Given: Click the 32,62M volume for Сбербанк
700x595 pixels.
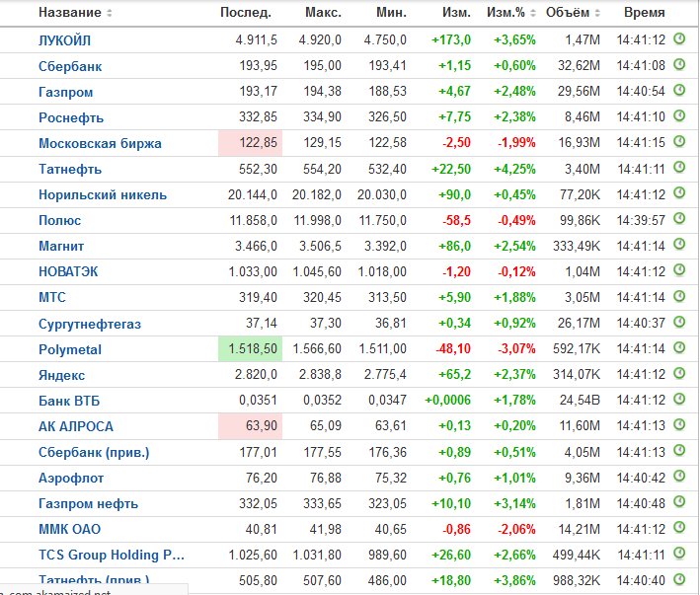Looking at the screenshot, I should 579,66.
